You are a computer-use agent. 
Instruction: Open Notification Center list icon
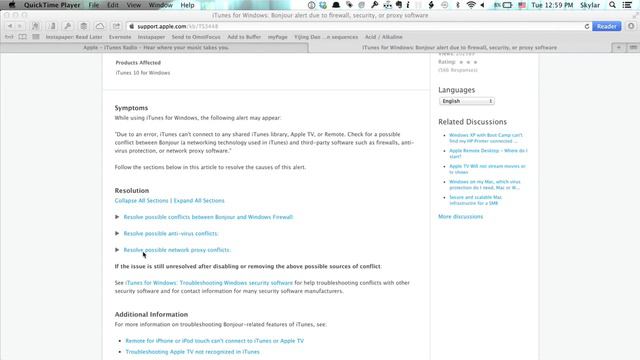pyautogui.click(x=627, y=5)
